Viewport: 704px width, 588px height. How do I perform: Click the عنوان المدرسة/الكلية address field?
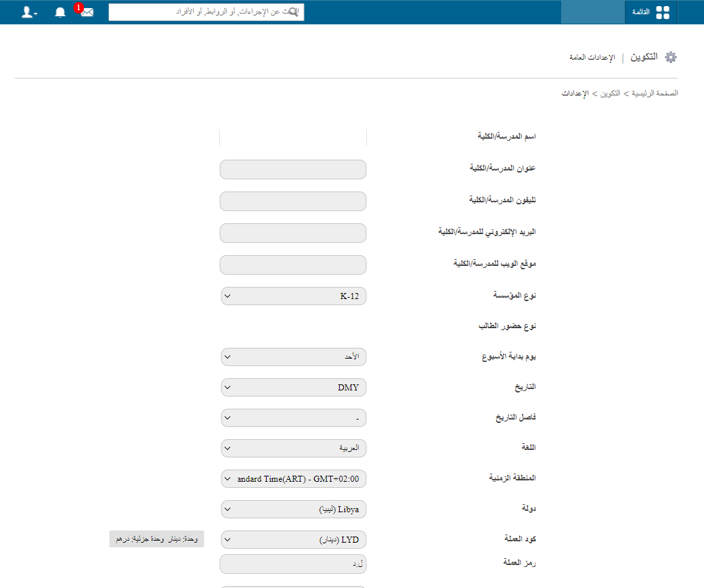pyautogui.click(x=293, y=170)
